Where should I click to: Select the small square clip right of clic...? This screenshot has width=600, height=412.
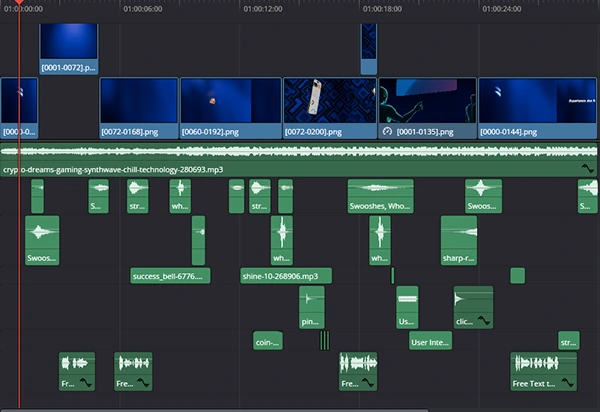click(x=518, y=276)
